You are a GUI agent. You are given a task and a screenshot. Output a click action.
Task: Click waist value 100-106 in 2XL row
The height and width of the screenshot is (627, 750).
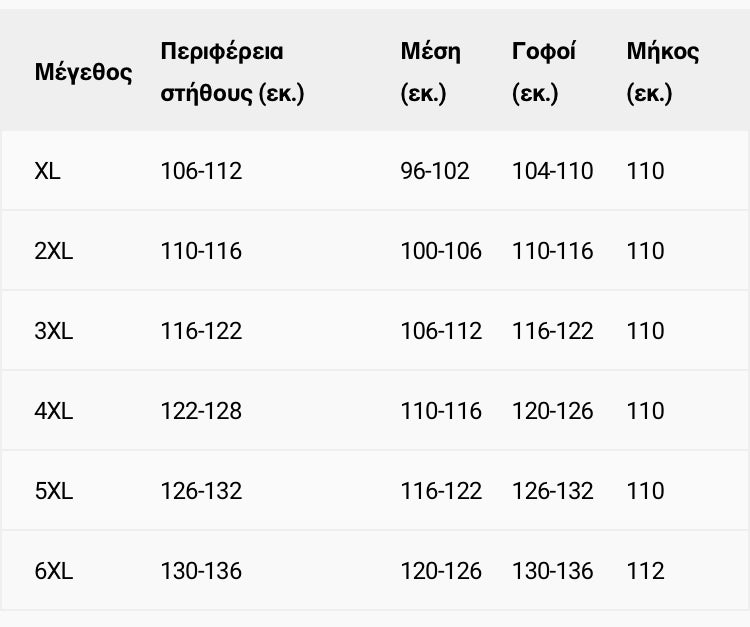tap(441, 251)
